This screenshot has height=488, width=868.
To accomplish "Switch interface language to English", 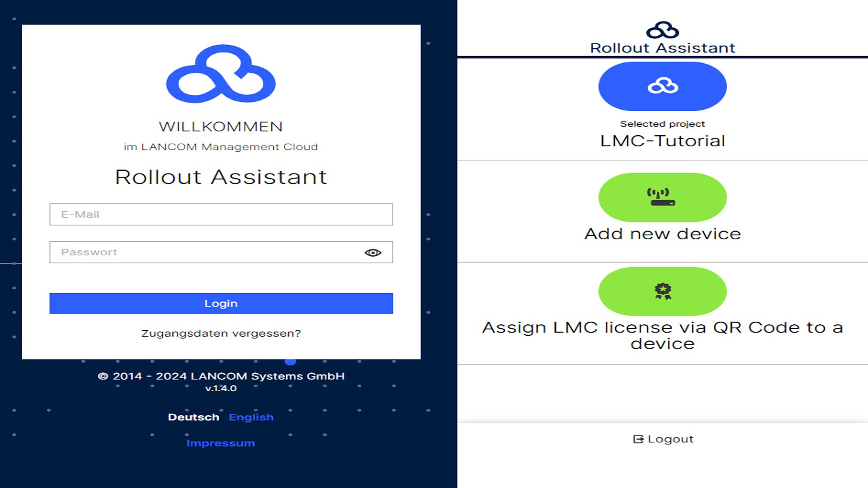I will tap(251, 417).
